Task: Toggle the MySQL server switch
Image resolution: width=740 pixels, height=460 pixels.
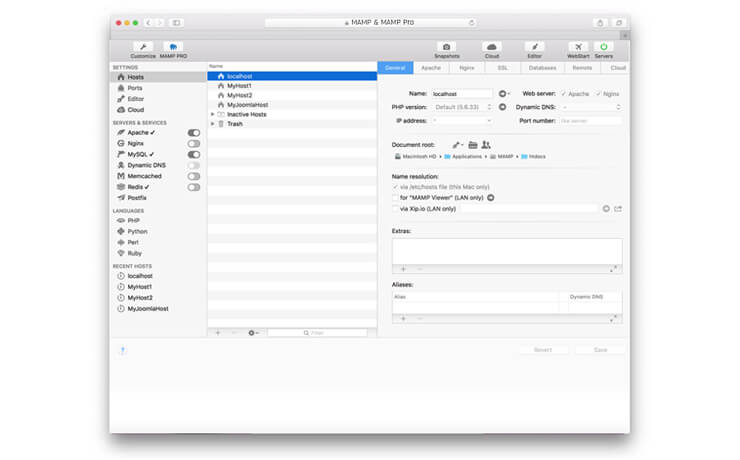Action: [193, 154]
